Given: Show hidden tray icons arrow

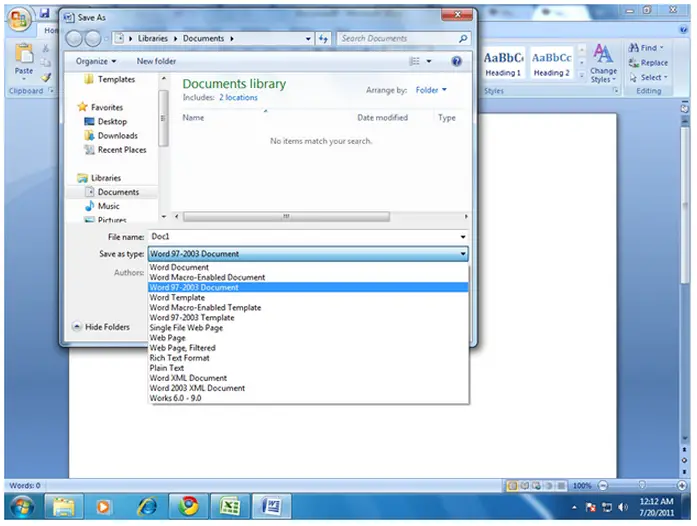Looking at the screenshot, I should (574, 507).
